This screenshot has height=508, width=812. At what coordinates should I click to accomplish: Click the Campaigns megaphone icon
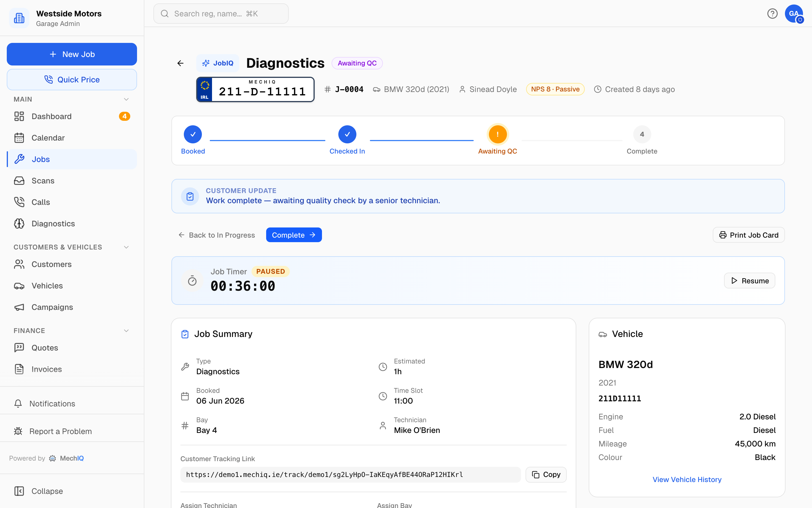click(19, 307)
